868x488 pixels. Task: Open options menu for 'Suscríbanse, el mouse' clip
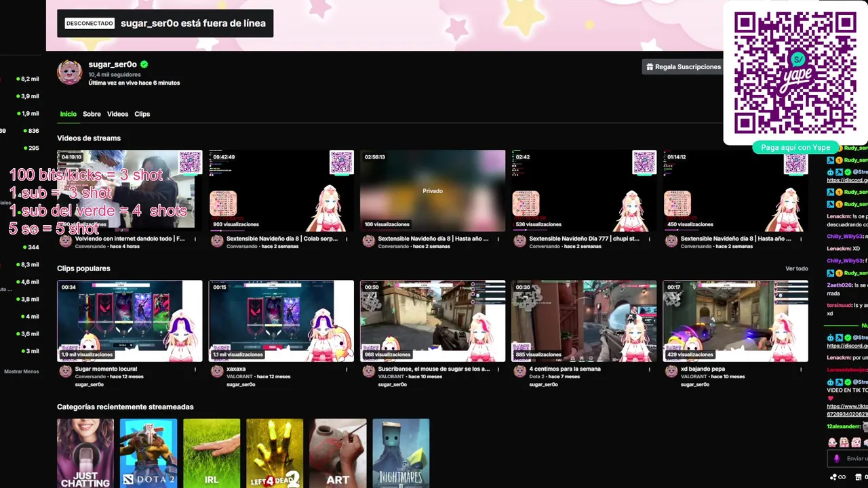(498, 369)
